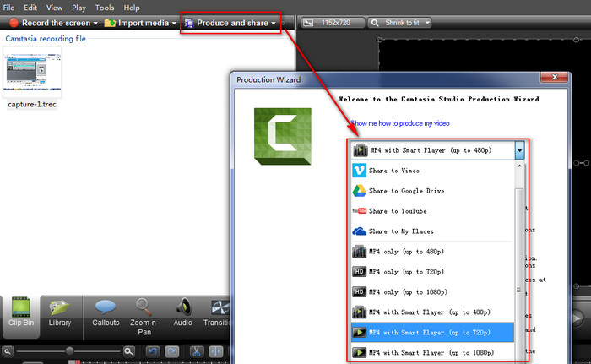This screenshot has height=364, width=591.
Task: Click Produce and share button
Action: click(x=226, y=23)
